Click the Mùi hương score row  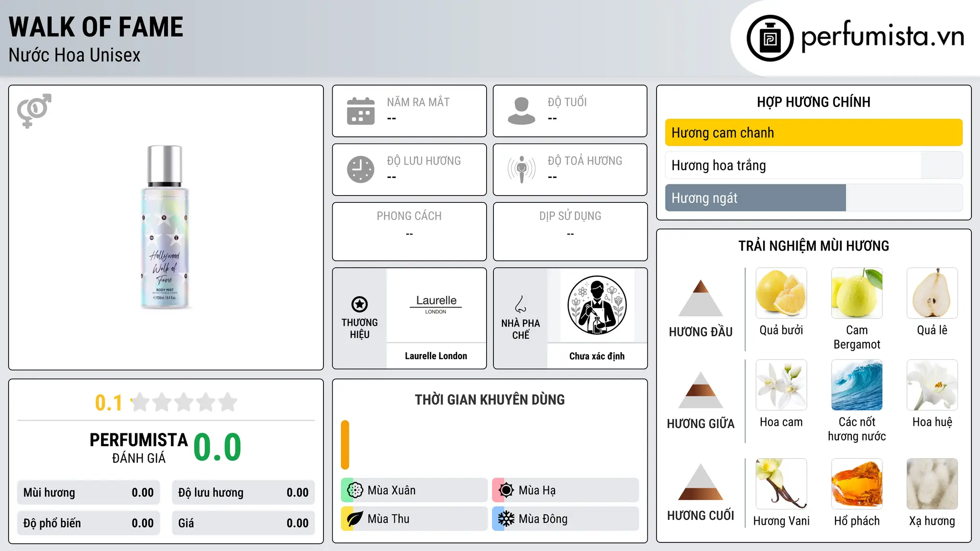tap(89, 493)
